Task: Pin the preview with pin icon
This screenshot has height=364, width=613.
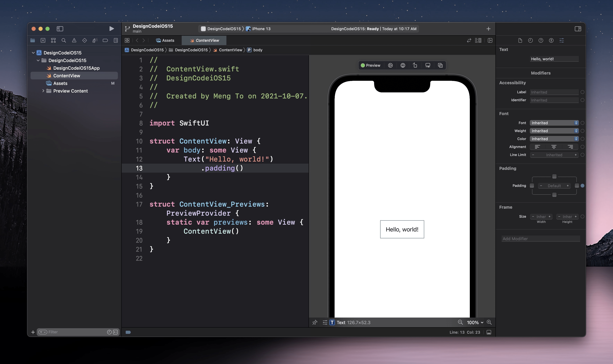Action: [x=315, y=322]
